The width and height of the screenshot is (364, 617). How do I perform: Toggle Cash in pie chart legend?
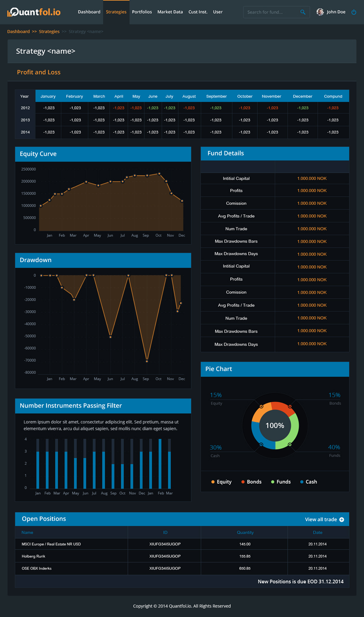308,482
